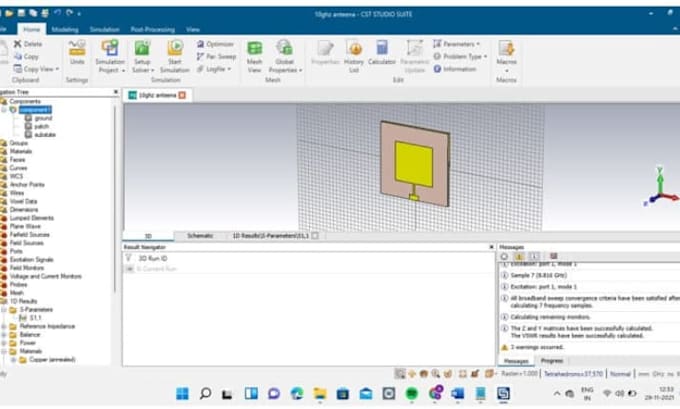Click the magnifier zoom icon in status bar
This screenshot has height=409, width=680.
[435, 373]
